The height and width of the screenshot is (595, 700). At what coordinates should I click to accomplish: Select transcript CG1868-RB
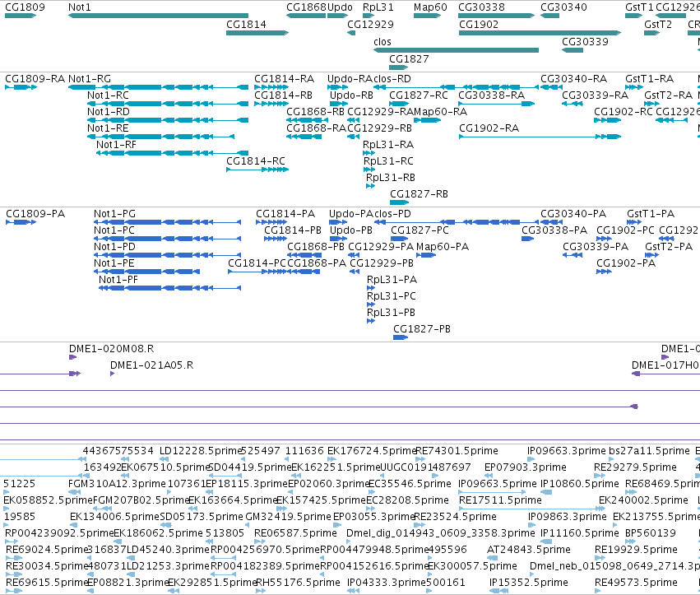point(306,120)
